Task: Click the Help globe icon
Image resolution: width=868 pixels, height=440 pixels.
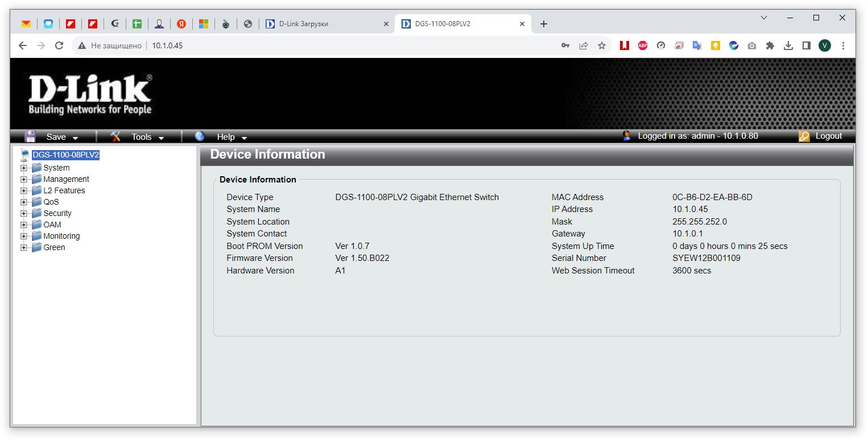Action: pos(200,136)
